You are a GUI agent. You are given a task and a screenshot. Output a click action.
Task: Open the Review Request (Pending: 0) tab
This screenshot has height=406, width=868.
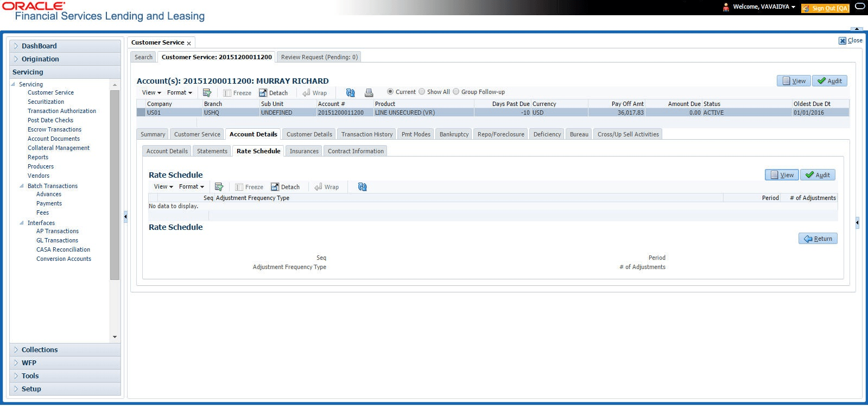[x=319, y=57]
